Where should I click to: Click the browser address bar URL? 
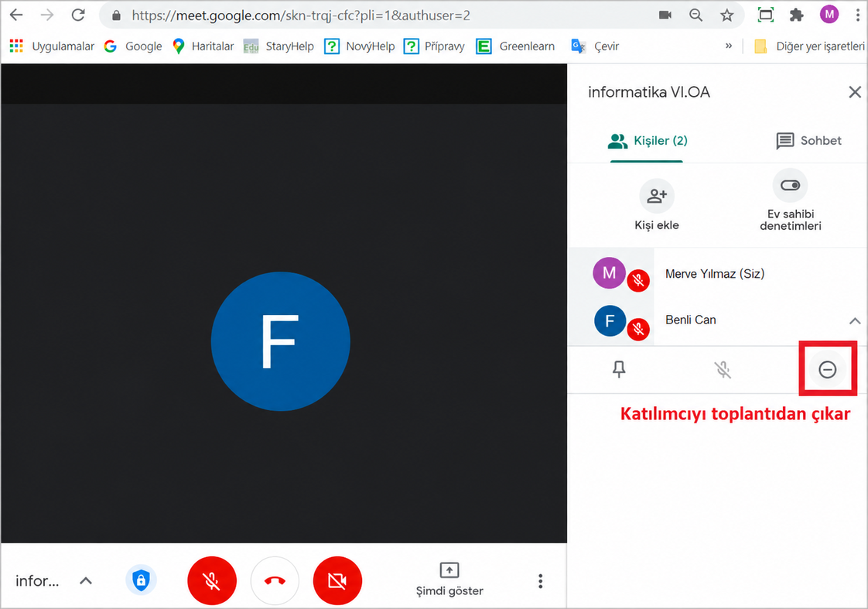coord(301,15)
